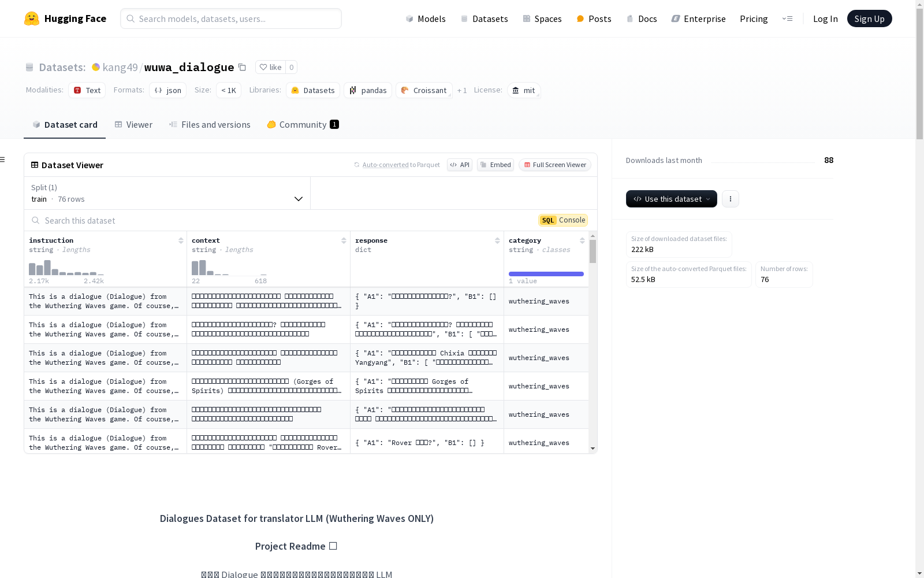Select the Dataset card tab

(65, 124)
